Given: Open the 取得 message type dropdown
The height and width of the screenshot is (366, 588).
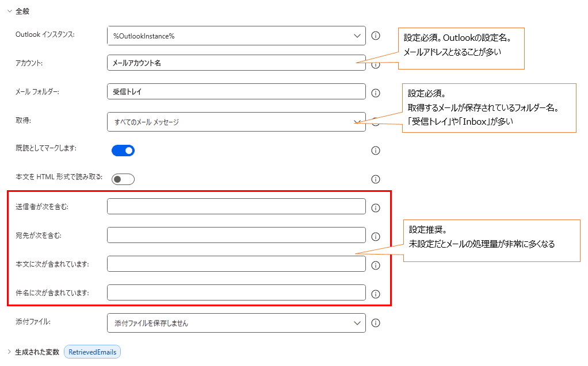Looking at the screenshot, I should [357, 121].
